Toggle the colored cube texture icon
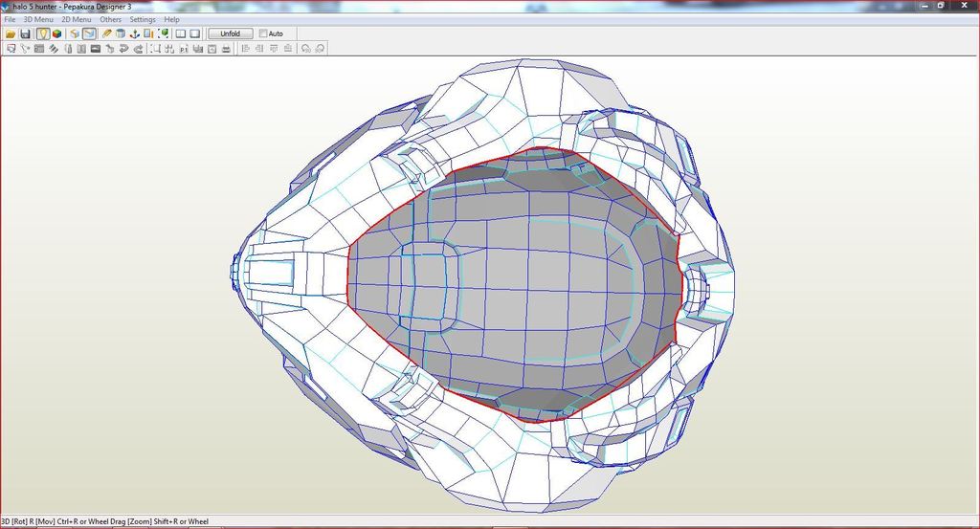Image resolution: width=980 pixels, height=529 pixels. (x=56, y=33)
